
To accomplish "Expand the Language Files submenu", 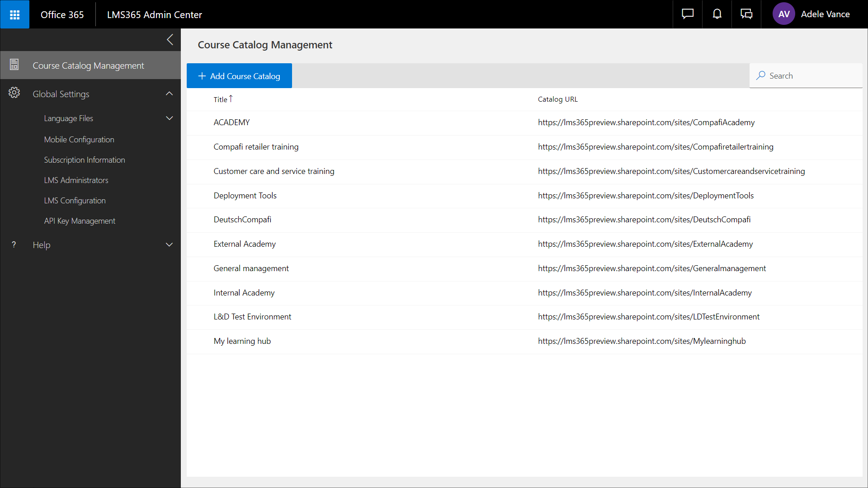I will tap(170, 118).
